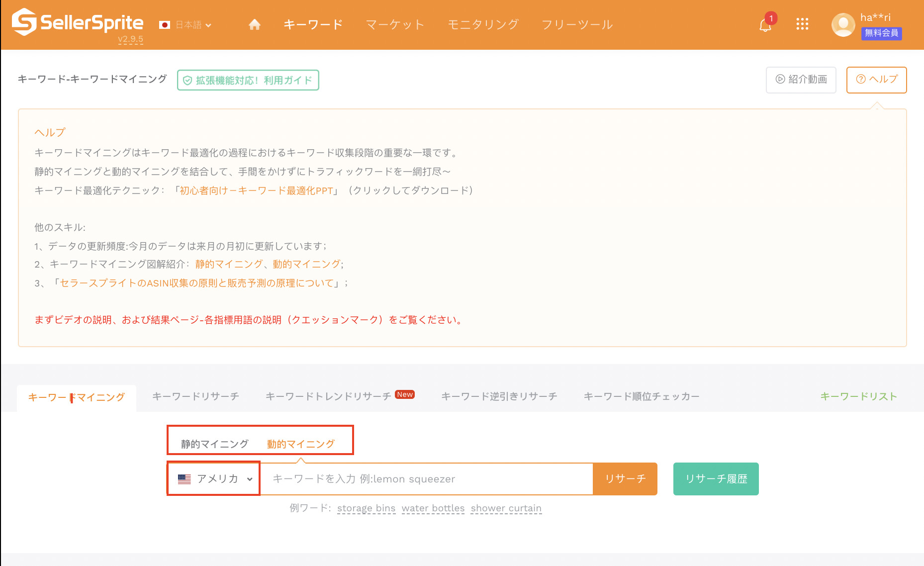Play the 紹介動画 intro video
The width and height of the screenshot is (924, 566).
801,80
